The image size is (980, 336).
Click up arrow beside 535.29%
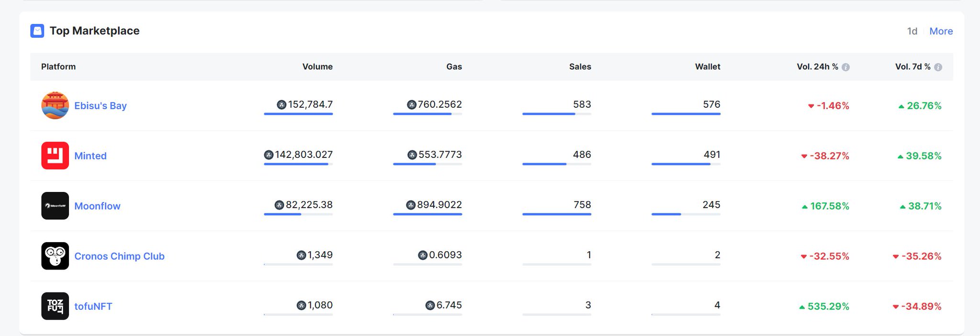pyautogui.click(x=802, y=307)
